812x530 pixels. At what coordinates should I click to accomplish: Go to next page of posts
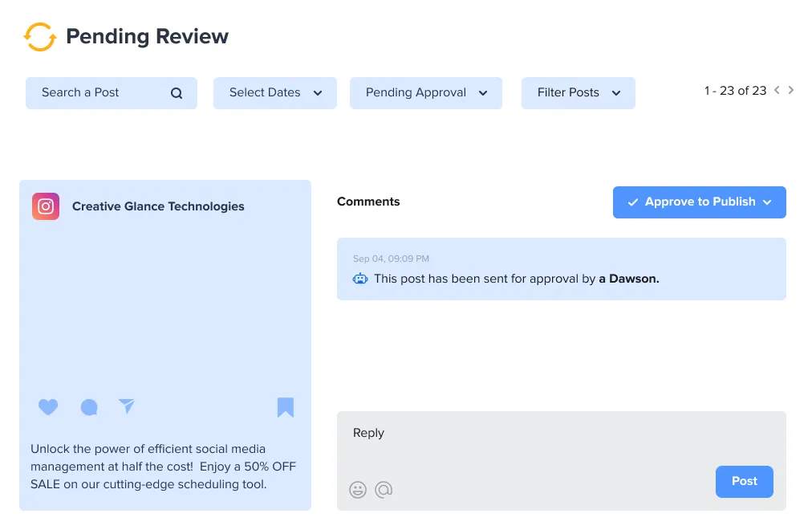(791, 90)
